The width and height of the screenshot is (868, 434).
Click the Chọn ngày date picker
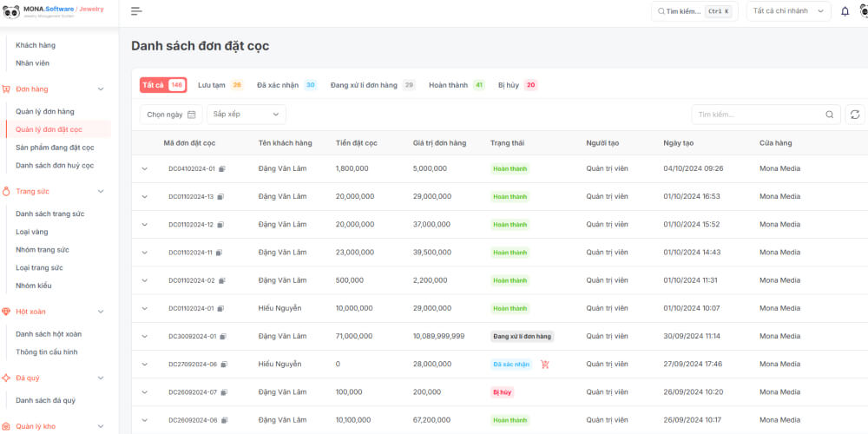pos(171,115)
